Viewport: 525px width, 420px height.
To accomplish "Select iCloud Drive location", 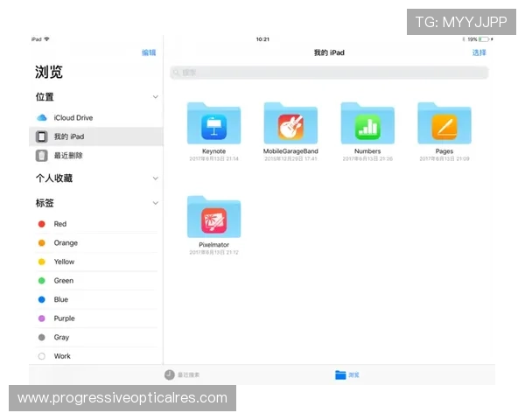I will (73, 117).
